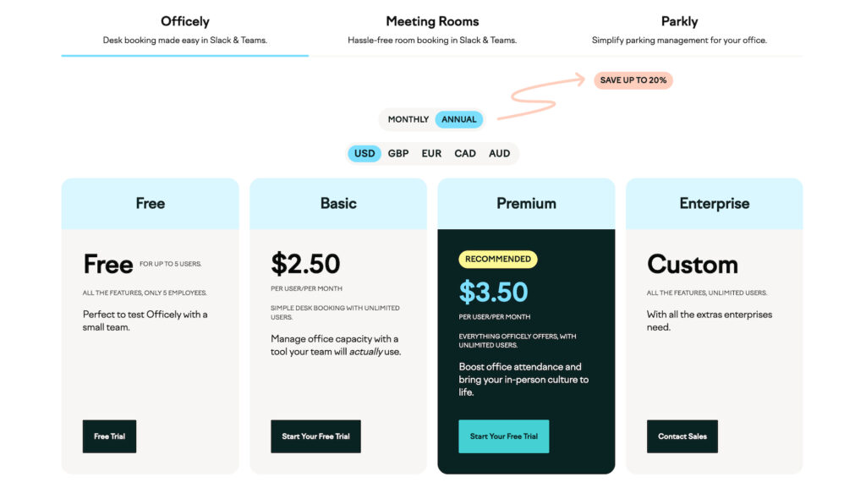Contact Sales for the Enterprise plan
The image size is (866, 504).
[682, 436]
